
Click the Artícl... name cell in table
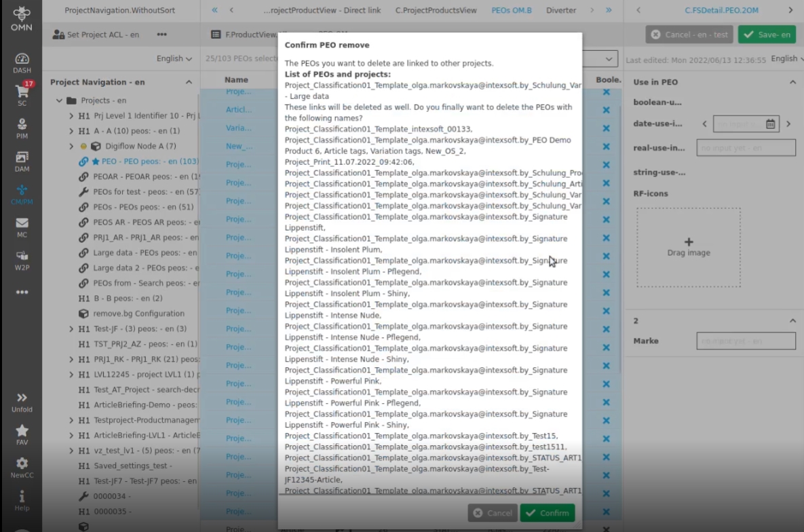[239, 109]
